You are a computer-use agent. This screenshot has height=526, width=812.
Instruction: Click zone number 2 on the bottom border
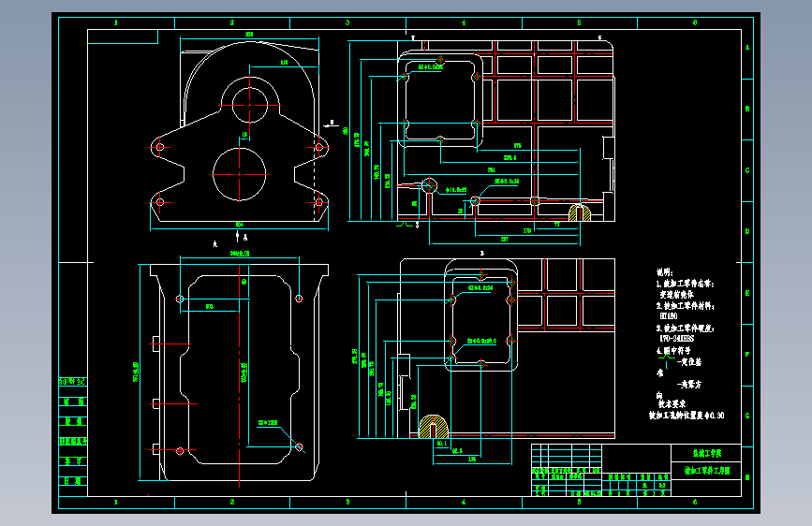(231, 502)
